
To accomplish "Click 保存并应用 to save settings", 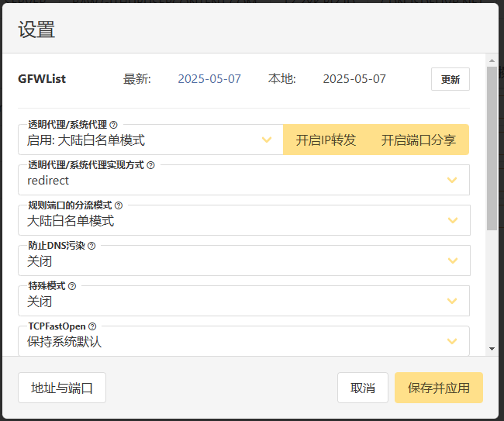I will pos(439,388).
